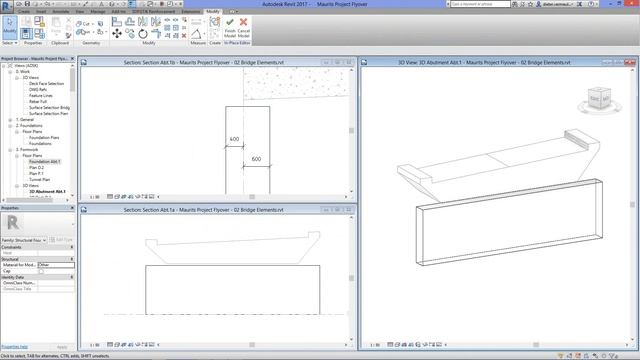640x360 pixels.
Task: Collapse the Constraints section in Properties
Action: point(72,247)
